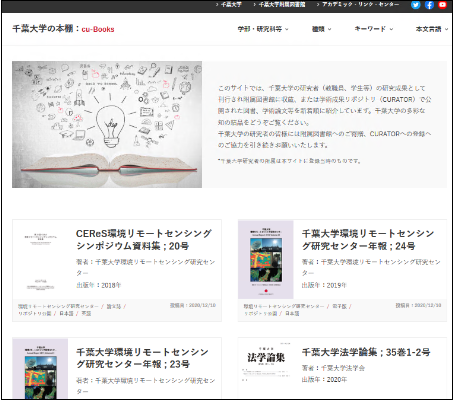Viewport: 453px width, 400px height.
Task: Click the リポジトリ公開 tag in 24号 card
Action: click(260, 313)
